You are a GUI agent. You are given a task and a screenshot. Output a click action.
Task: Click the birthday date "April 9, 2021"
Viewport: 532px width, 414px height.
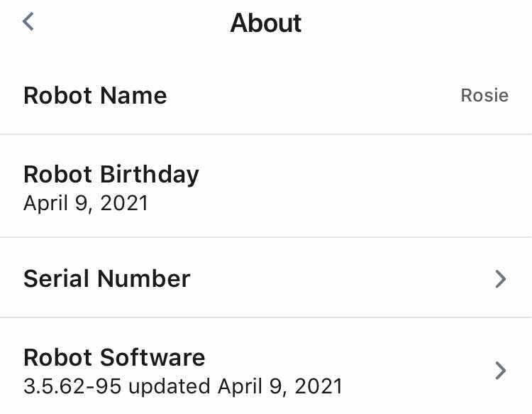tap(86, 204)
